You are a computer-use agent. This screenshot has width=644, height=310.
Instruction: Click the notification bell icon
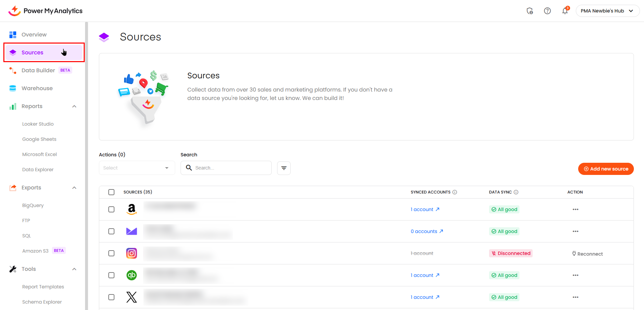point(565,11)
